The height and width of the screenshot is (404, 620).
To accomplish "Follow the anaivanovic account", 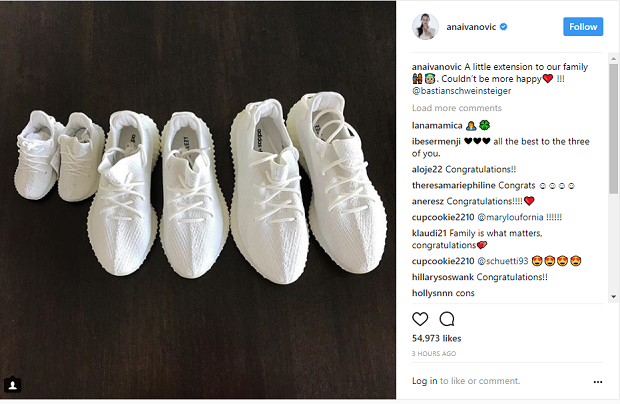I will point(583,26).
